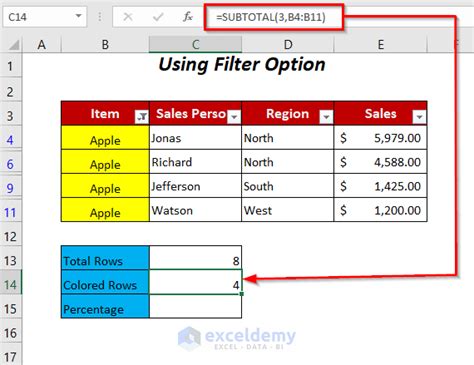Select the North cell in Richard row
The image size is (474, 365).
(287, 162)
